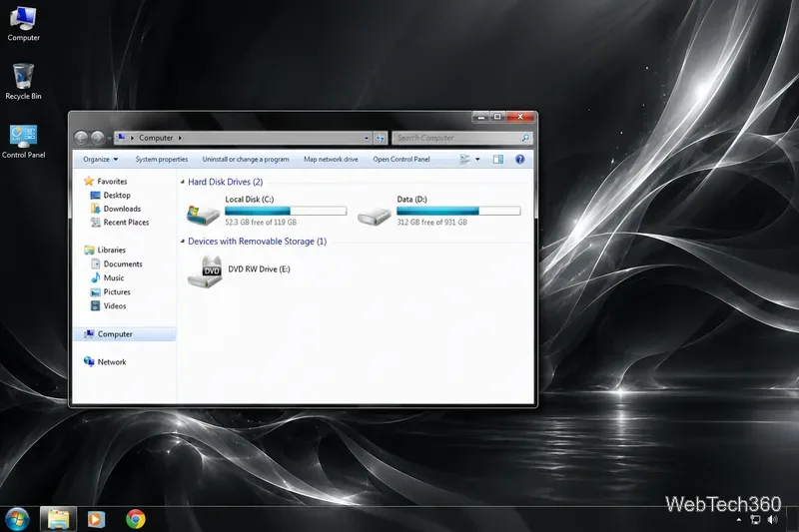Click the magnifier icon in search box
Image resolution: width=799 pixels, height=532 pixels.
click(x=525, y=138)
